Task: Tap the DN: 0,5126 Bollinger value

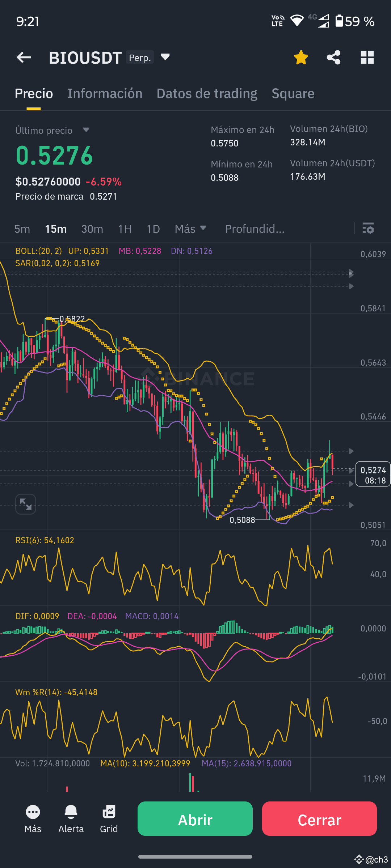Action: (192, 251)
